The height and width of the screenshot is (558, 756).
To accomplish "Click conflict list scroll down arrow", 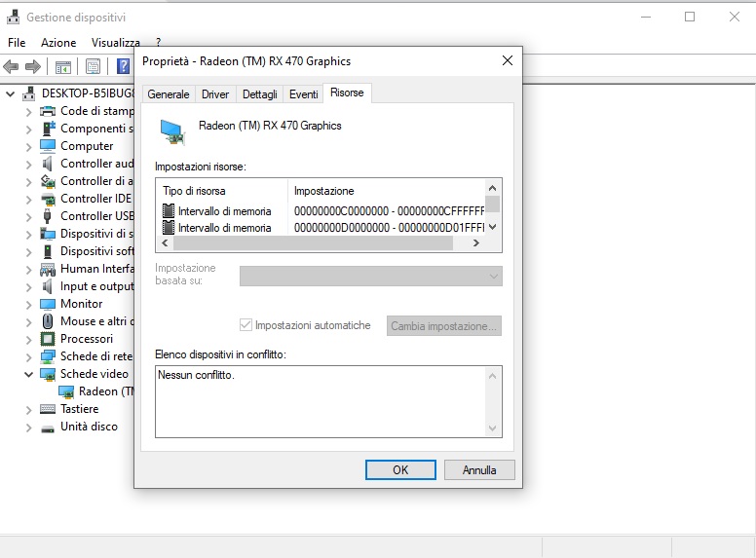I will click(x=492, y=428).
